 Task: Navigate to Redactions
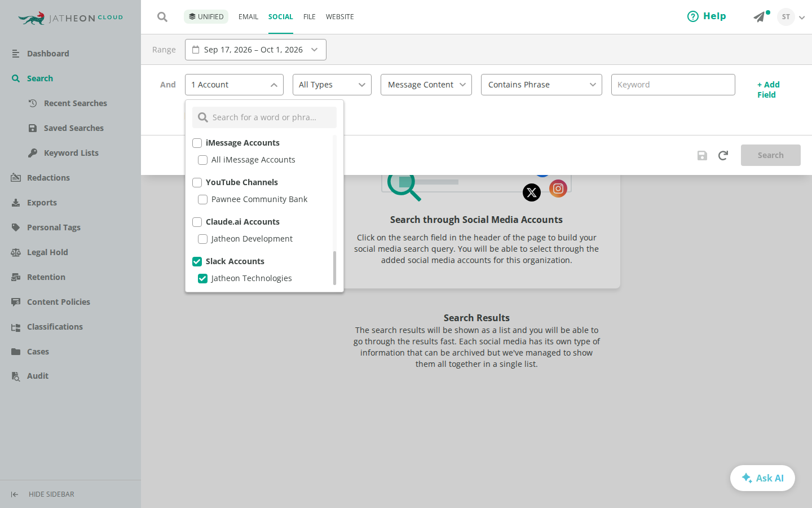click(x=48, y=178)
